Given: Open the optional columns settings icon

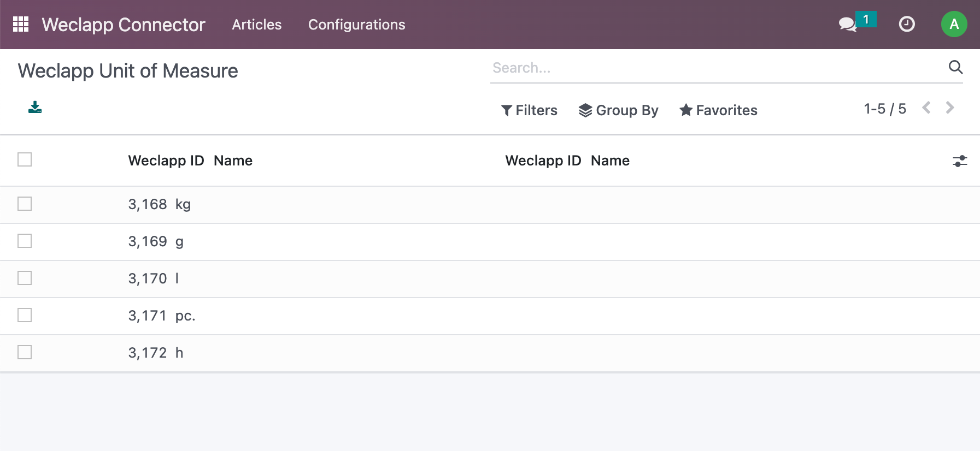Looking at the screenshot, I should [960, 161].
